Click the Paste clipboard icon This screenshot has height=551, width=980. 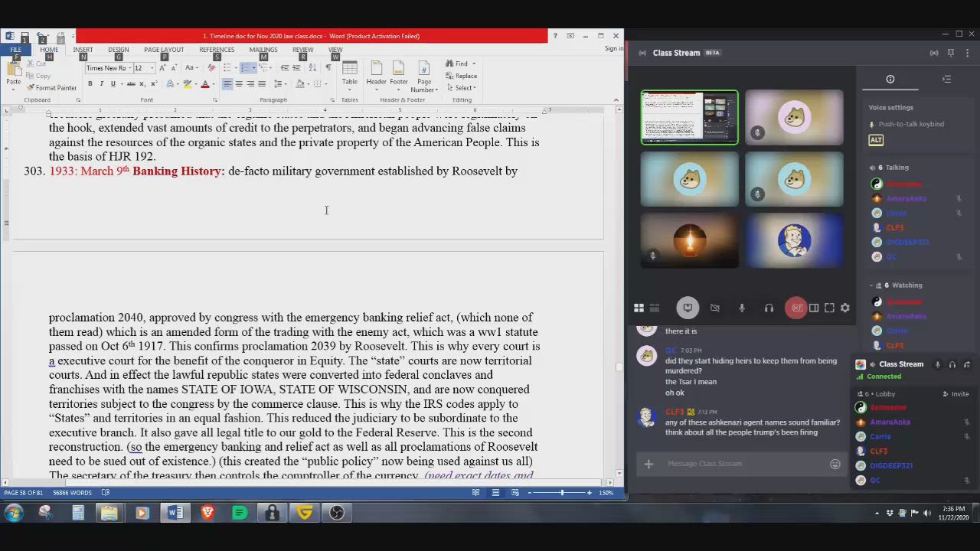tap(13, 73)
